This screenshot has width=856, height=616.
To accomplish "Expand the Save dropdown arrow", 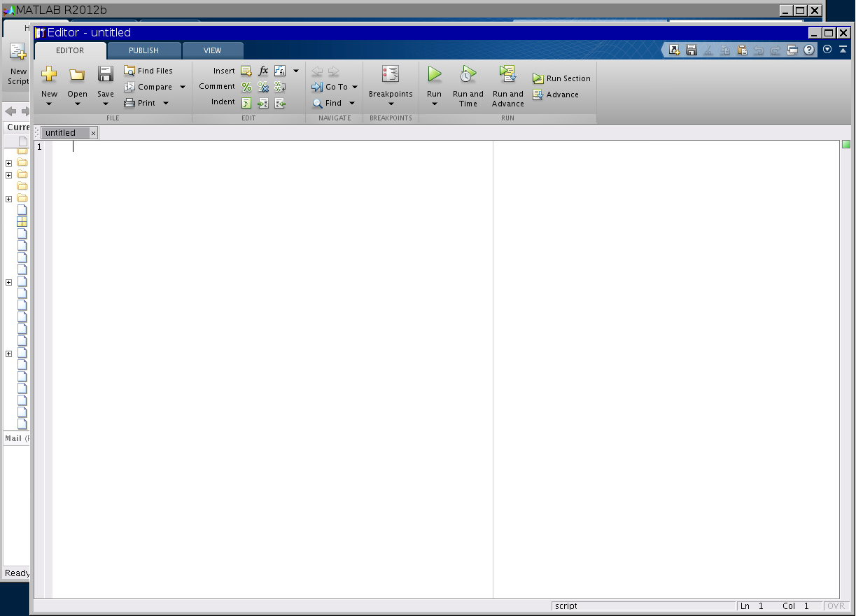I will (106, 104).
